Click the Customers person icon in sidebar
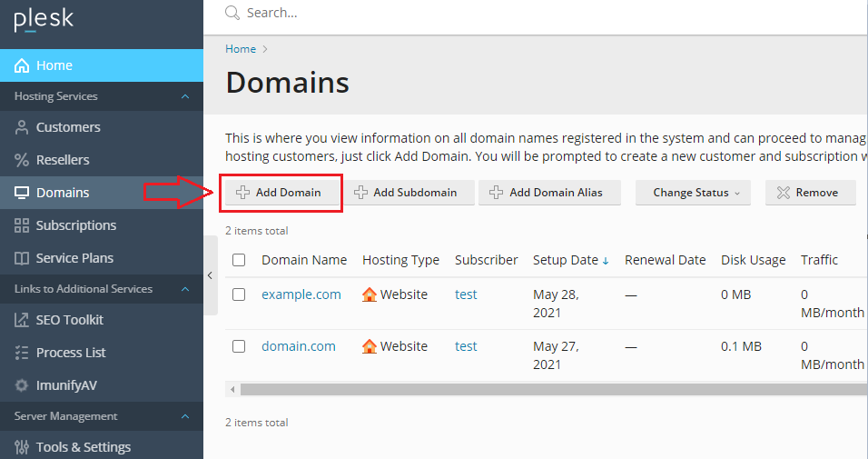The image size is (868, 459). pyautogui.click(x=22, y=127)
